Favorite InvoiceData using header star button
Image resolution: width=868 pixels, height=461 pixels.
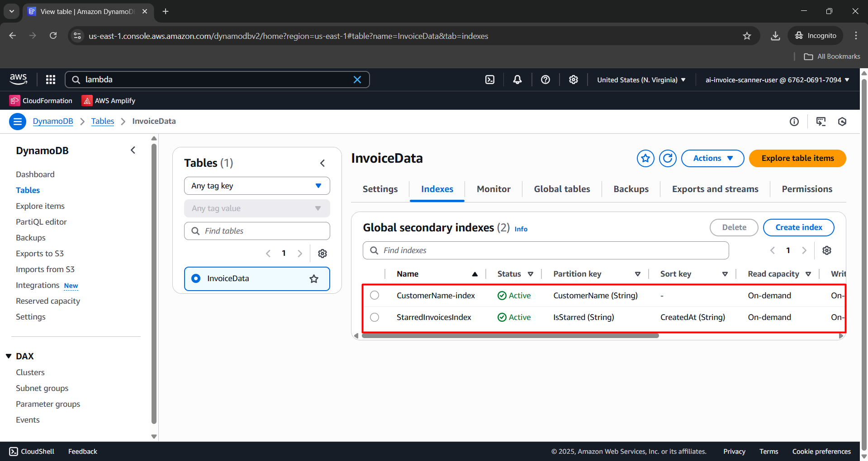coord(645,158)
